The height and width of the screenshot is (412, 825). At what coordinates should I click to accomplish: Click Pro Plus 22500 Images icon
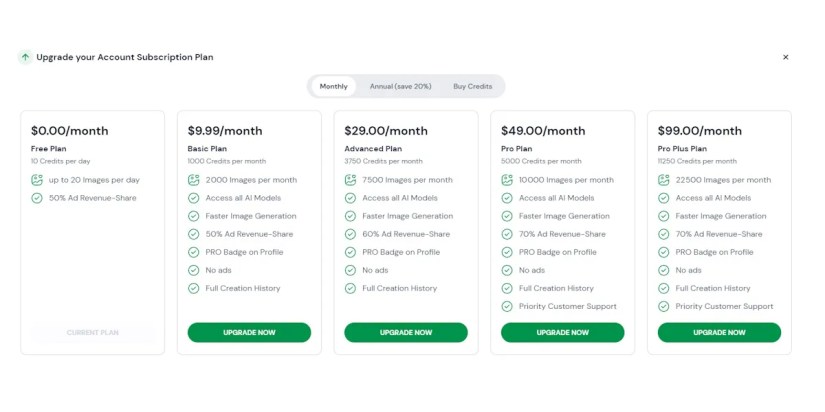[x=664, y=180]
